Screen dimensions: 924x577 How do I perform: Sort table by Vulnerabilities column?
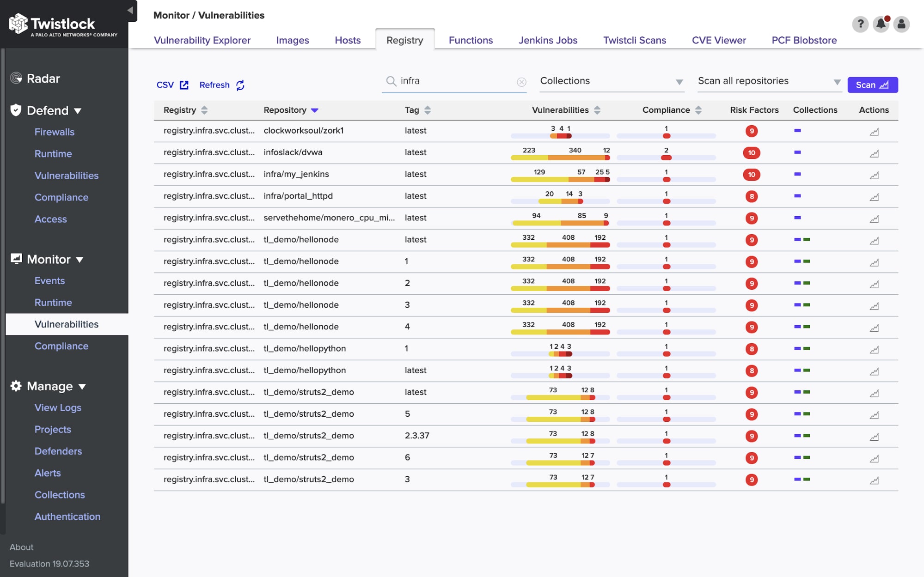coord(597,110)
